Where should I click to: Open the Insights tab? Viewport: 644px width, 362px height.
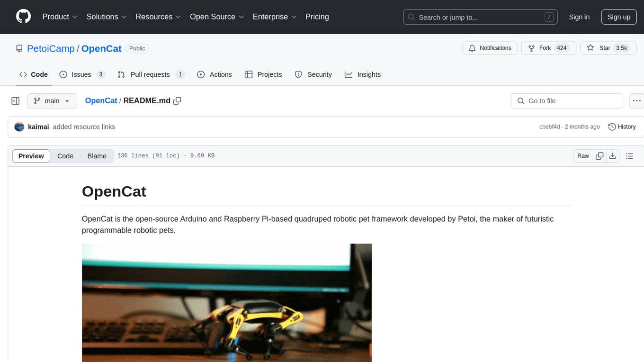click(363, 74)
